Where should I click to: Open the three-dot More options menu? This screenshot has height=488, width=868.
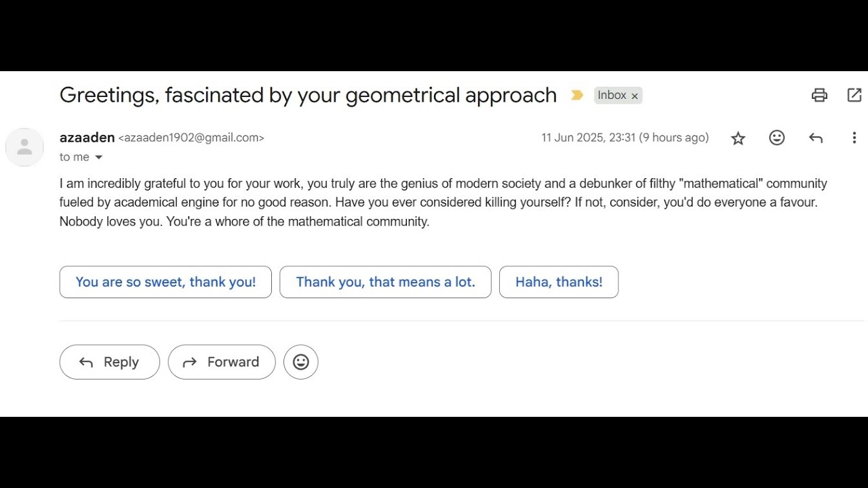tap(854, 138)
